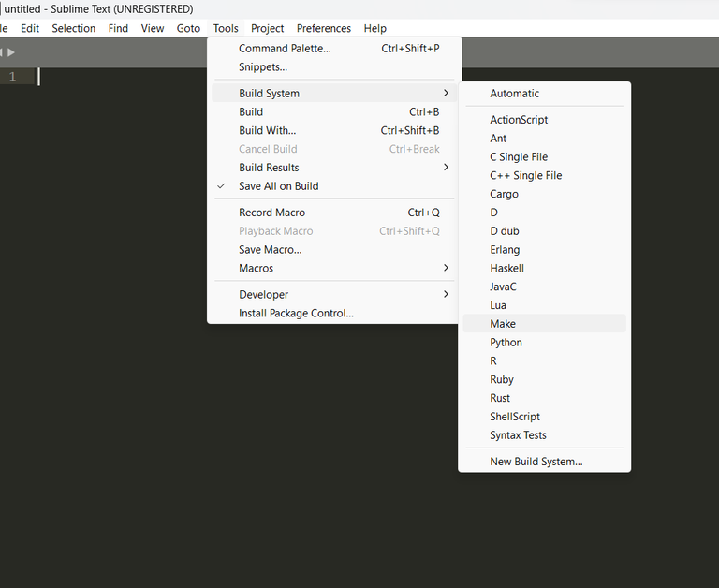719x588 pixels.
Task: Choose Snippets... menu entry
Action: click(334, 67)
